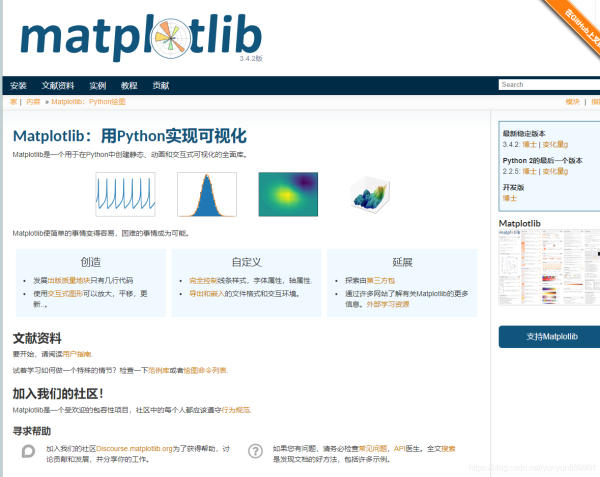
Task: Go to the 实例 navigation item
Action: (x=97, y=86)
